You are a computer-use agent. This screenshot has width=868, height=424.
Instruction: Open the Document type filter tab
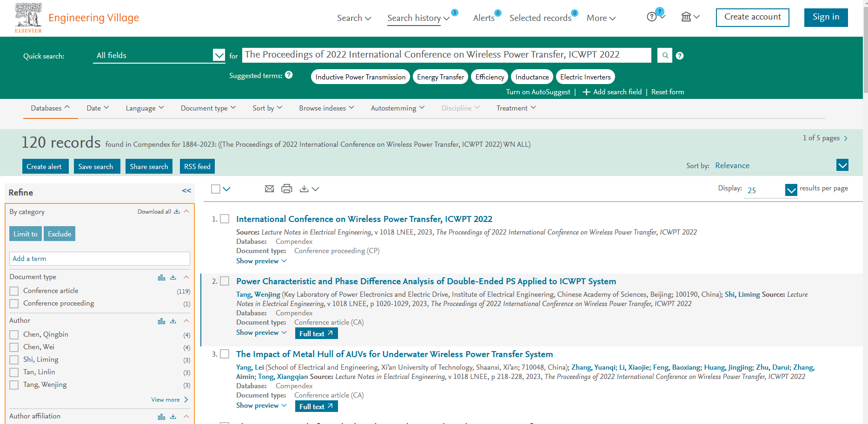click(x=208, y=108)
